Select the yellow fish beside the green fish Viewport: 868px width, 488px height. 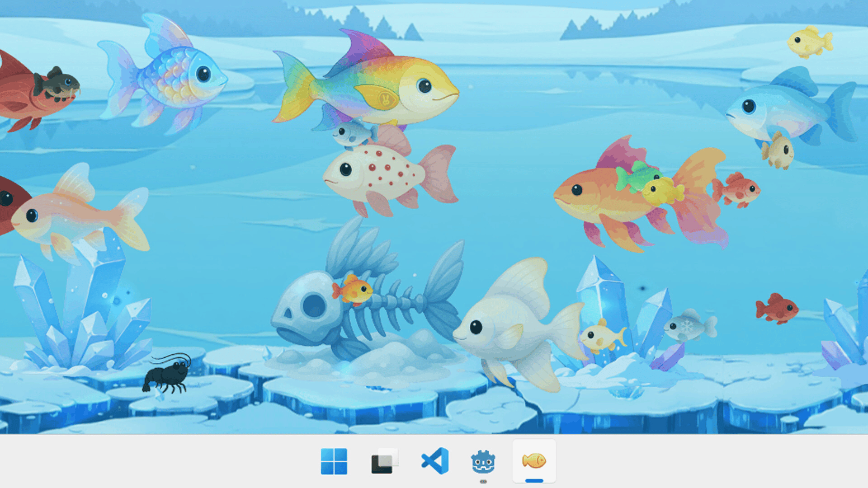coord(663,191)
